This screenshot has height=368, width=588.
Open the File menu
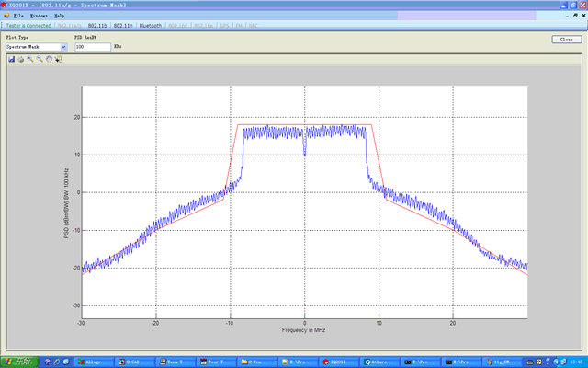18,17
